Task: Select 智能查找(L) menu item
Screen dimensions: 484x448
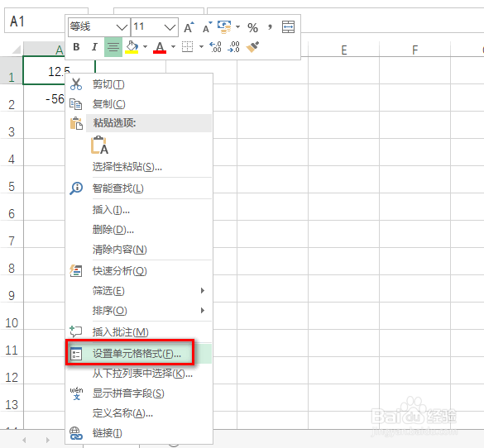Action: [139, 188]
